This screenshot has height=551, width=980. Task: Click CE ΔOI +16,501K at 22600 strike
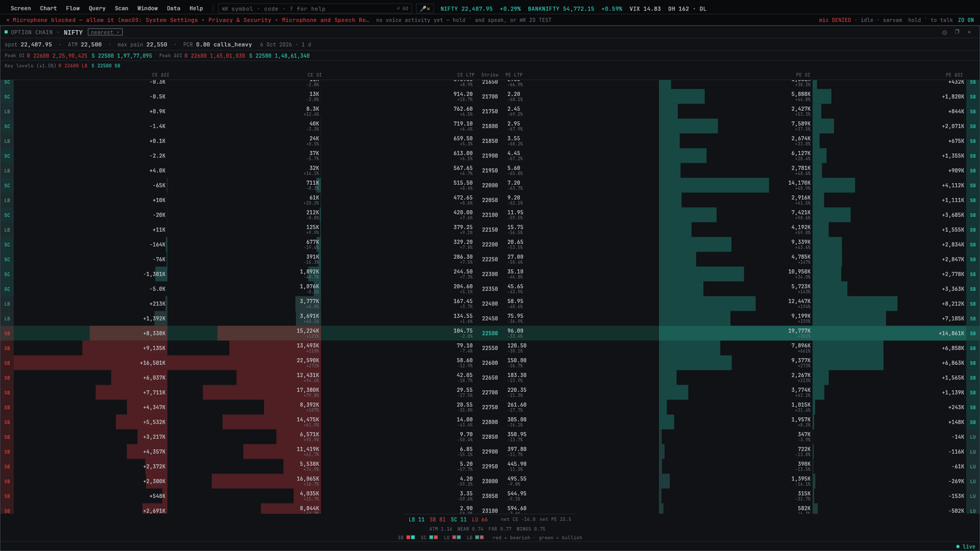click(x=153, y=363)
